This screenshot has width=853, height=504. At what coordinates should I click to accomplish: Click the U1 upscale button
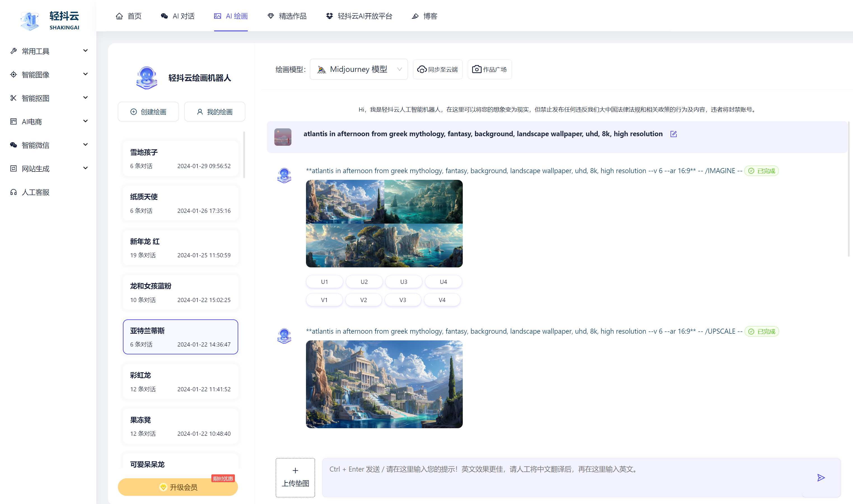pos(324,282)
